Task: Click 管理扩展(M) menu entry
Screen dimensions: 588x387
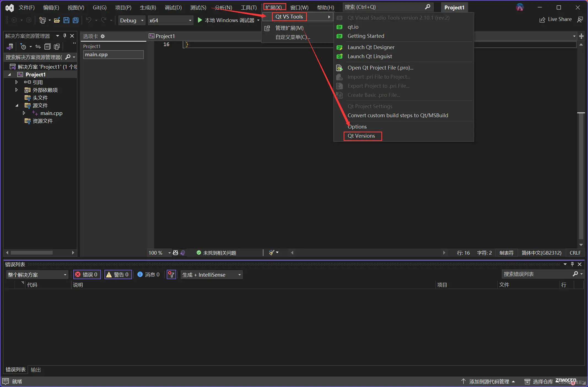Action: 290,28
